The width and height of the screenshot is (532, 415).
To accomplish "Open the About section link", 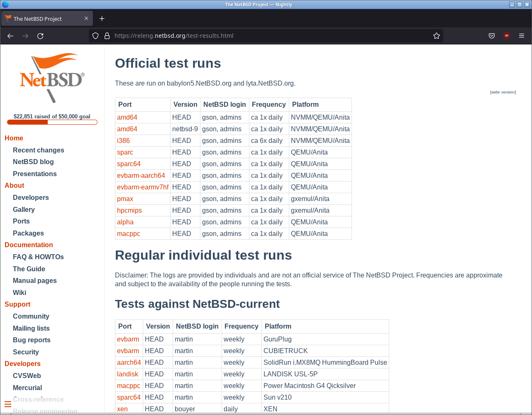I will coord(15,186).
